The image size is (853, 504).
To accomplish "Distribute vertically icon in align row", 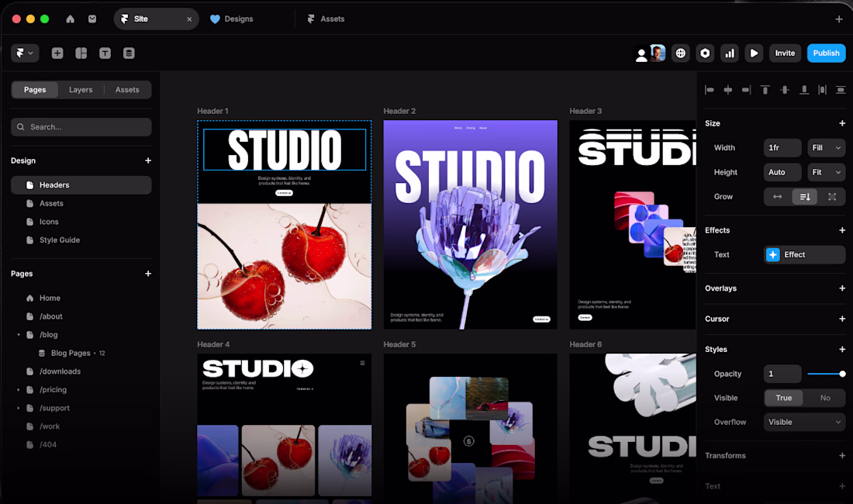I will pos(841,90).
